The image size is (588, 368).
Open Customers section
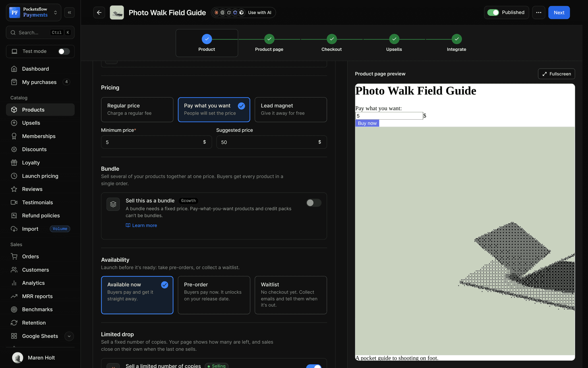(40, 270)
